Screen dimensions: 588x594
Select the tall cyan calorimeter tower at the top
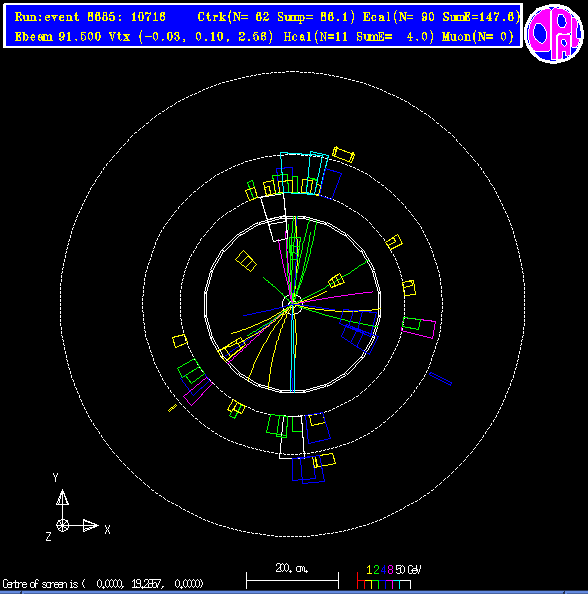[291, 173]
